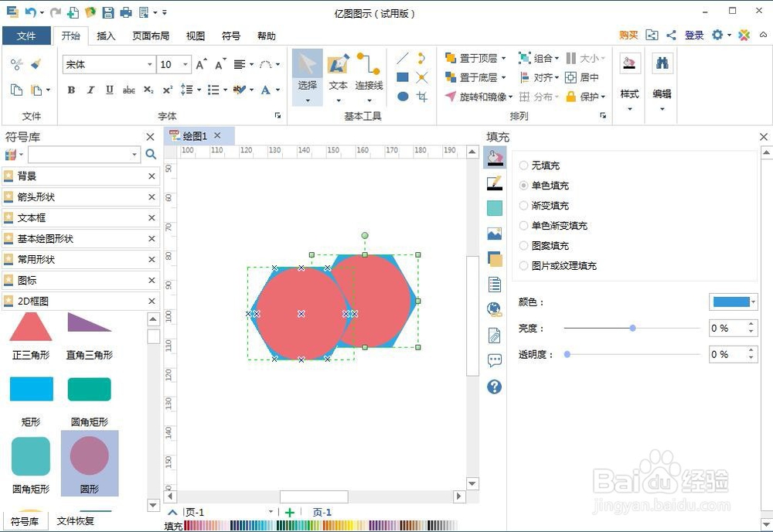Switch to the 插入 (Insert) ribbon tab

(x=106, y=36)
